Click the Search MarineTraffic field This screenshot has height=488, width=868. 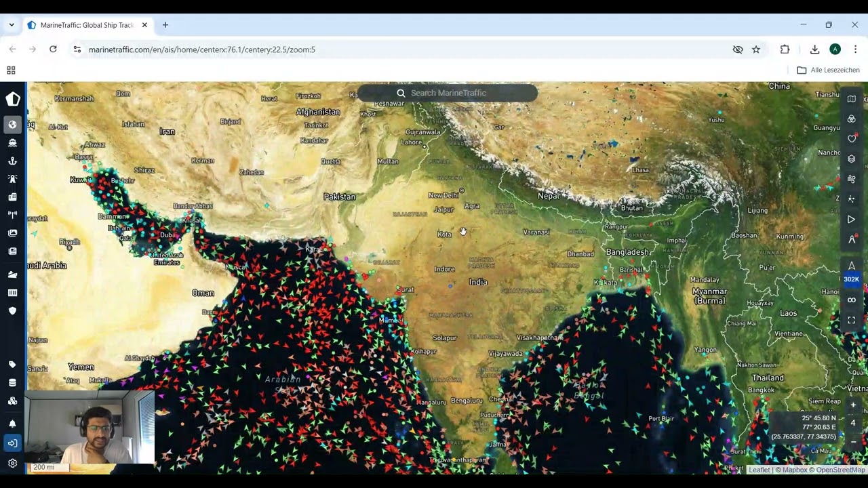pos(448,93)
